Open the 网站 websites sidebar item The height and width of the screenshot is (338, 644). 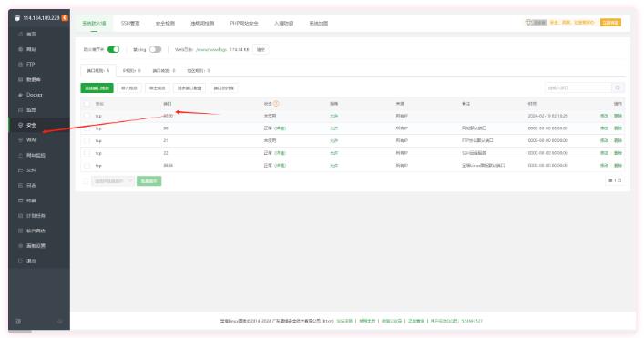(39, 49)
